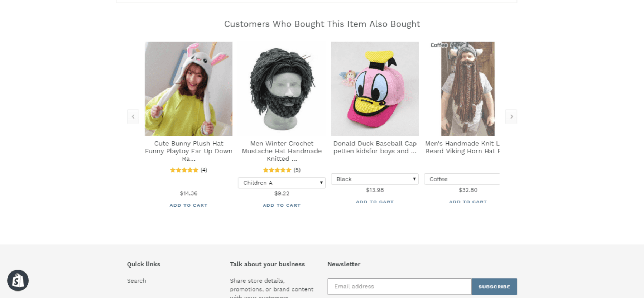Click the Bunny Plush Hat star rating
644x298 pixels.
184,170
